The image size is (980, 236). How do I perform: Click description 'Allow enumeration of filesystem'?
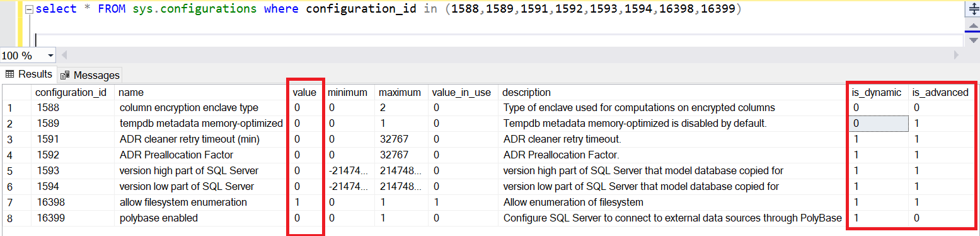coord(672,203)
